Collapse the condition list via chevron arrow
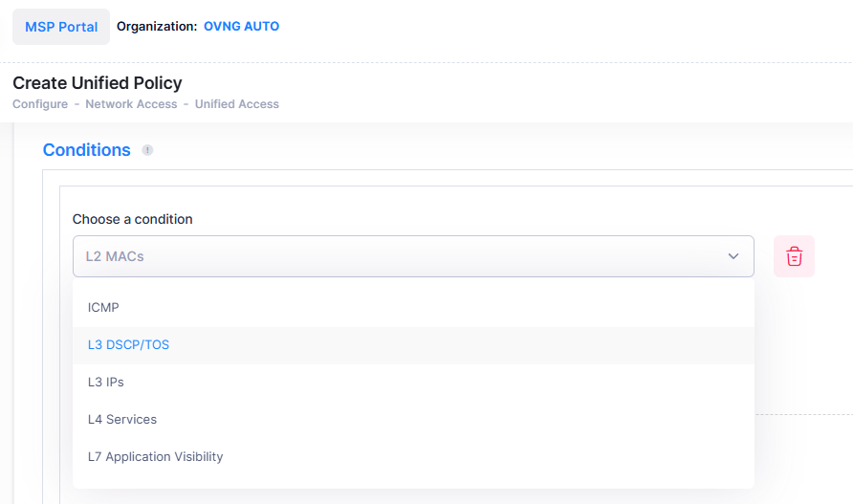The height and width of the screenshot is (504, 853). click(733, 256)
